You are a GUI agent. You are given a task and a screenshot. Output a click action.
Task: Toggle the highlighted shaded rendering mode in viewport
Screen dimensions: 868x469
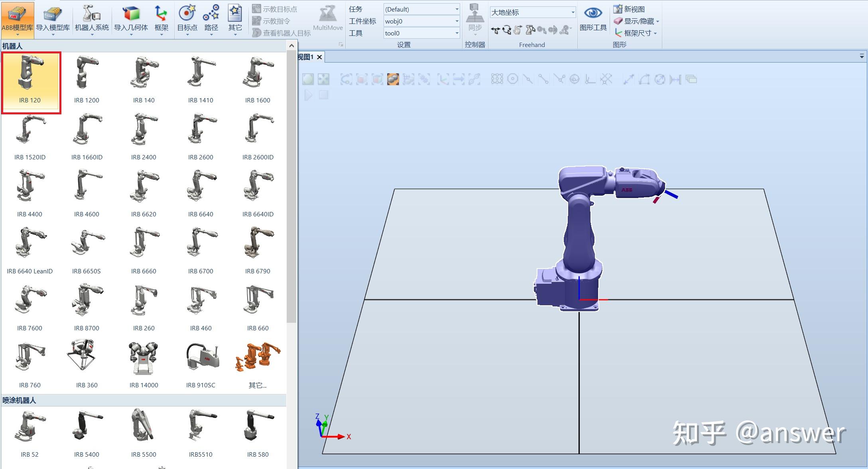click(393, 79)
